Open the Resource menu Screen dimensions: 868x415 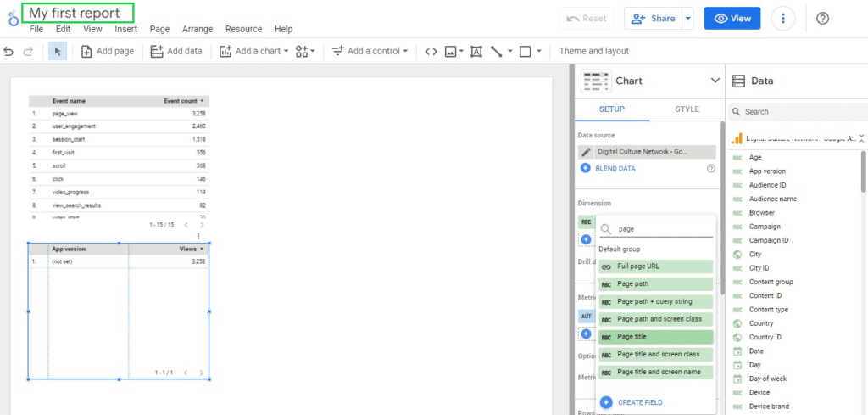[243, 29]
